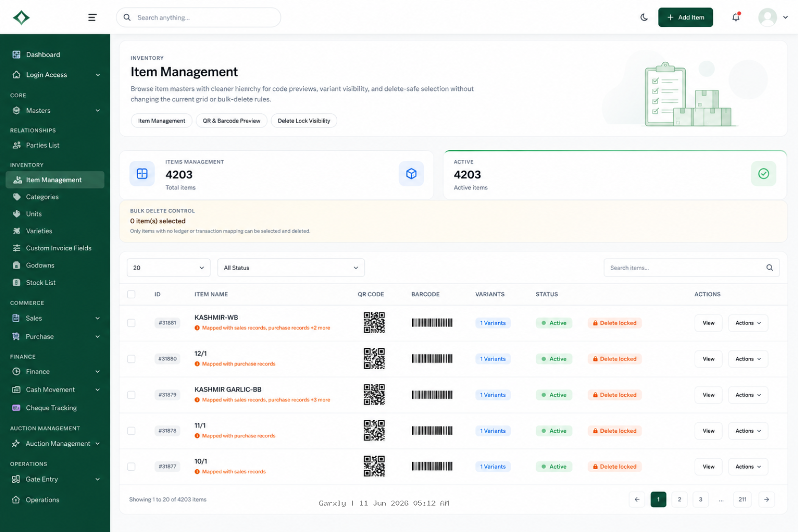Viewport: 798px width, 532px height.
Task: Open the page size dropdown showing 20
Action: point(169,268)
